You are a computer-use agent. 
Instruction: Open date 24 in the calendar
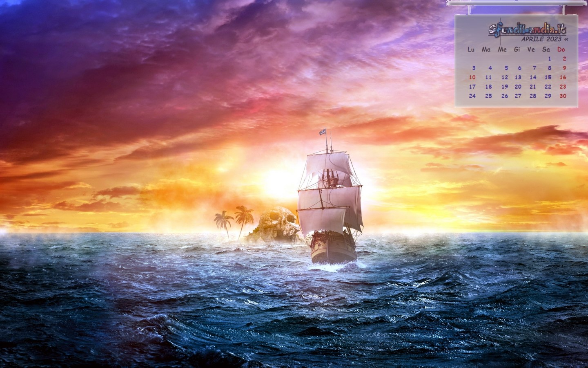click(x=472, y=96)
